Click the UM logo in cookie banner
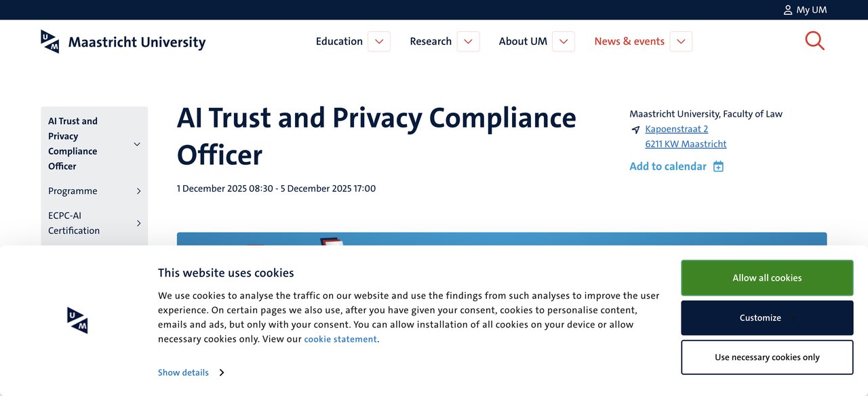This screenshot has height=396, width=868. (77, 320)
